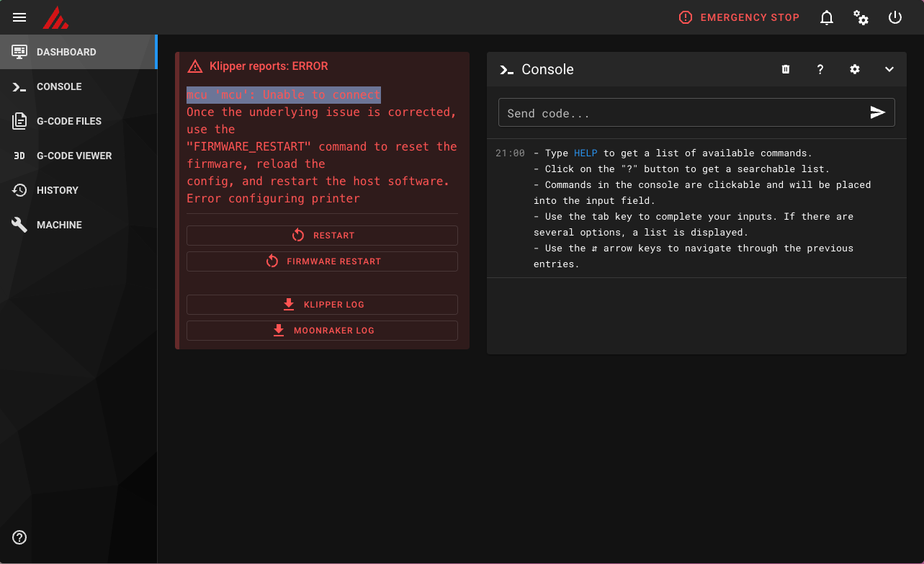This screenshot has height=564, width=924.
Task: Open the notifications bell
Action: pos(827,17)
